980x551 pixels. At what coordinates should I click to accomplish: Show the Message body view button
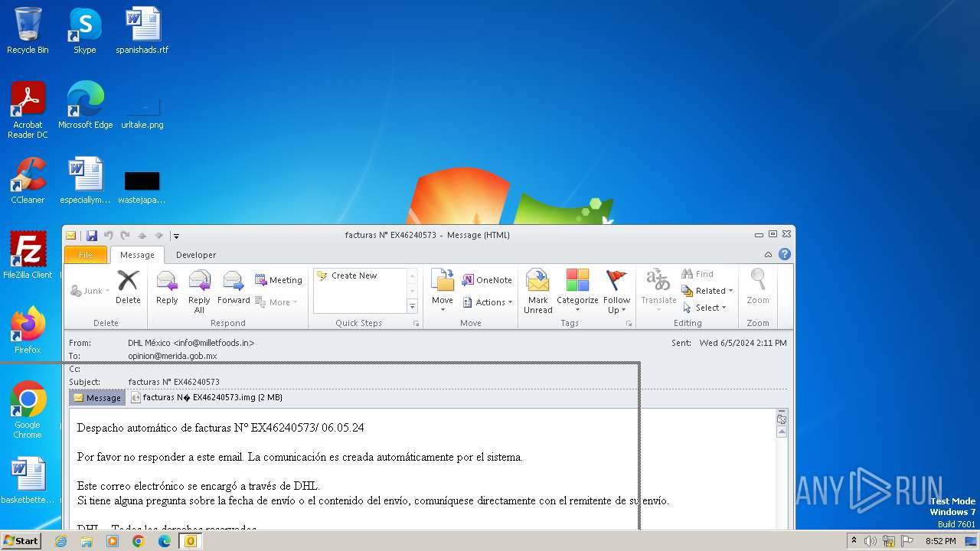[97, 398]
